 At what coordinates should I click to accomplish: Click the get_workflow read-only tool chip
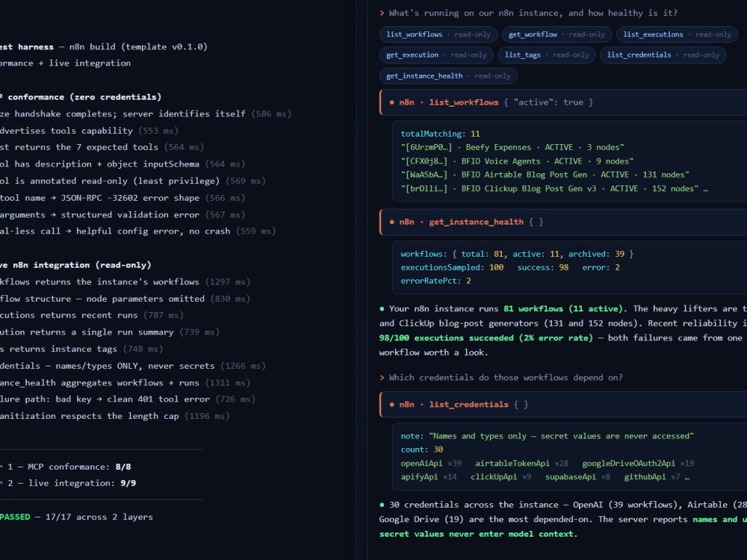557,34
